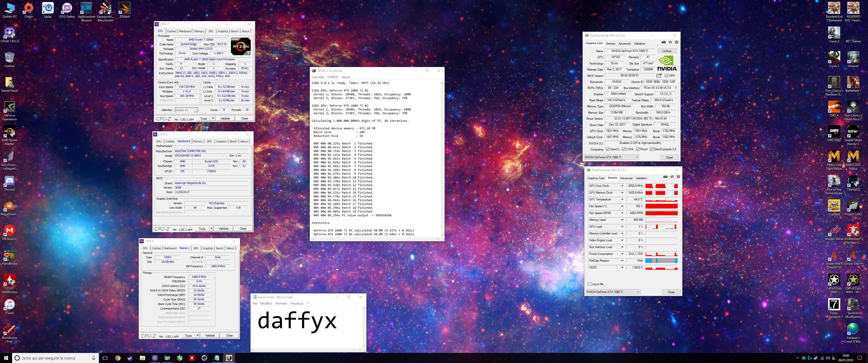Screen dimensions: 868x363
Task: Click the Lookup button in GPU-Z
Action: coord(667,51)
